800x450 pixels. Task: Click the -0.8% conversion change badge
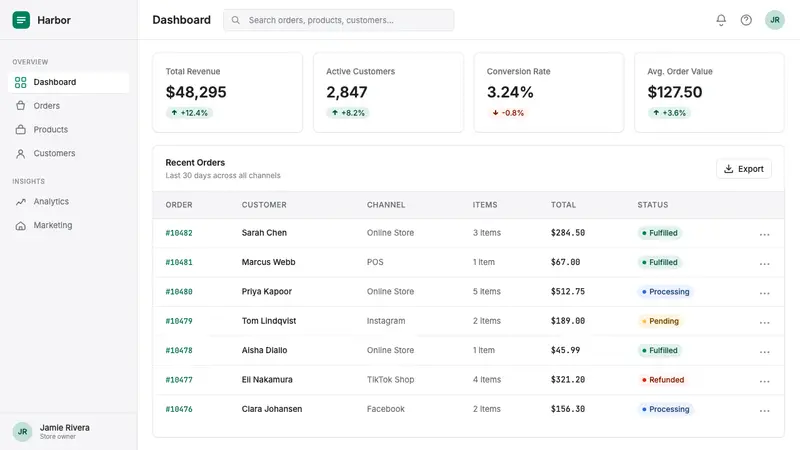[x=508, y=113]
